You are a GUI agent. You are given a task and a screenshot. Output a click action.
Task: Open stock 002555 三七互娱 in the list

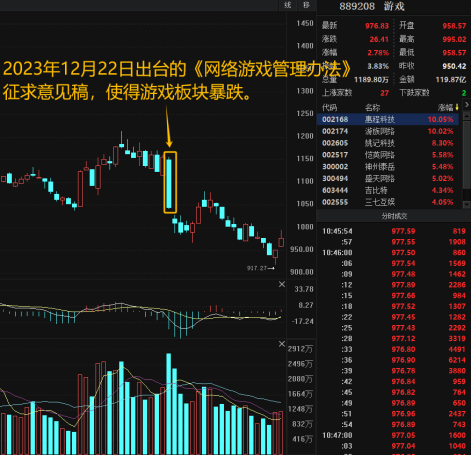pyautogui.click(x=388, y=202)
